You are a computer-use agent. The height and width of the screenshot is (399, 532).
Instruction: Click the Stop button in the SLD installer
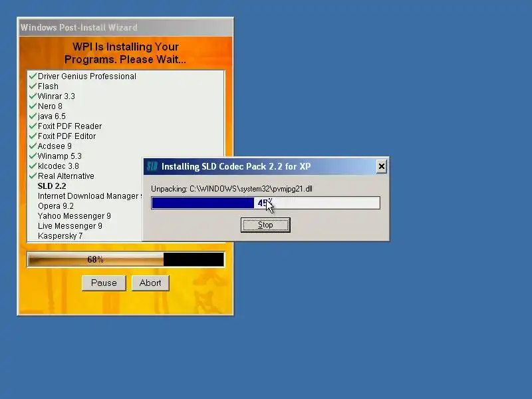[265, 225]
